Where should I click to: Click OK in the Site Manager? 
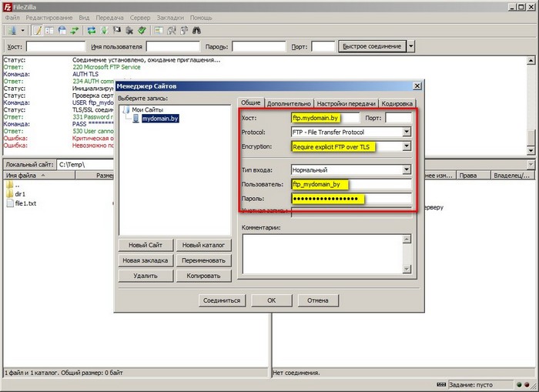272,300
